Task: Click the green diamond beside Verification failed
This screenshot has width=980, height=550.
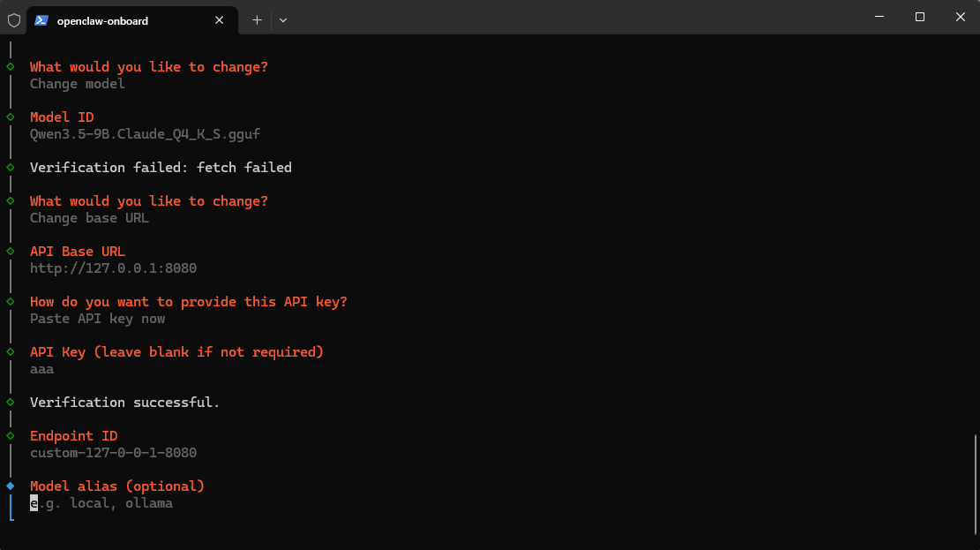Action: (x=11, y=167)
